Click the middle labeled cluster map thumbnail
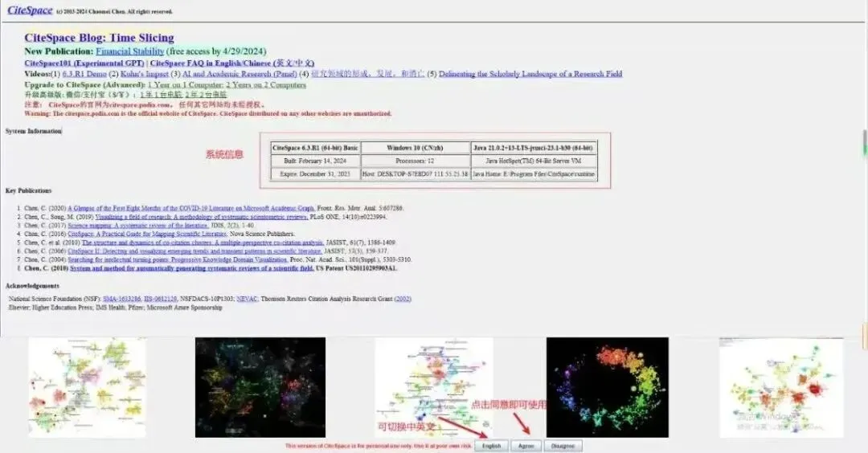 [x=434, y=387]
